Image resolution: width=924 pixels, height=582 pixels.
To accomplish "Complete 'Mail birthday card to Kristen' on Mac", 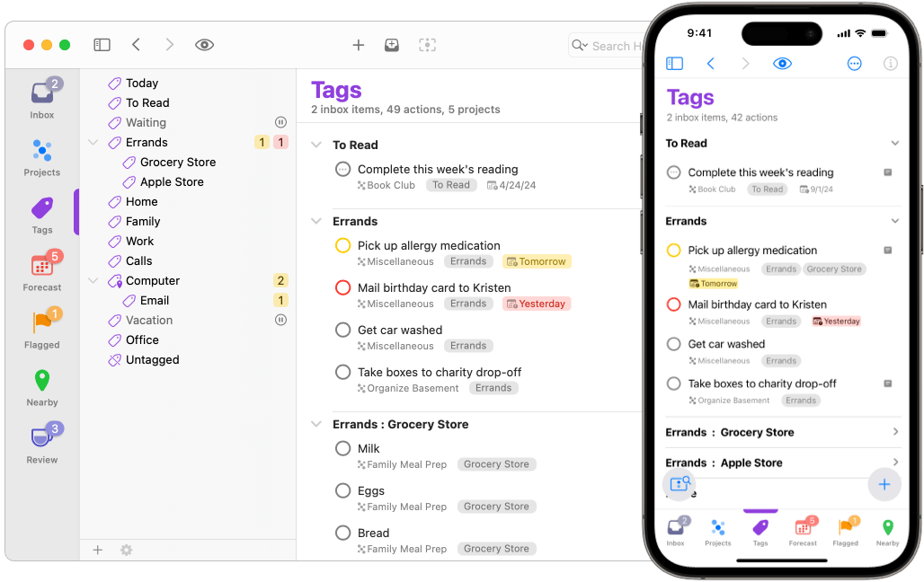I will pos(343,287).
